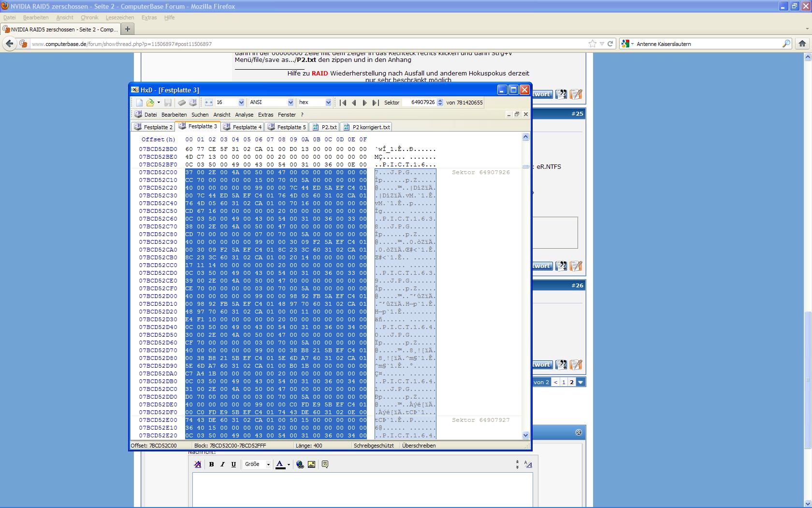812x508 pixels.
Task: Open the Bearbeiten menu in HxD
Action: tap(174, 115)
